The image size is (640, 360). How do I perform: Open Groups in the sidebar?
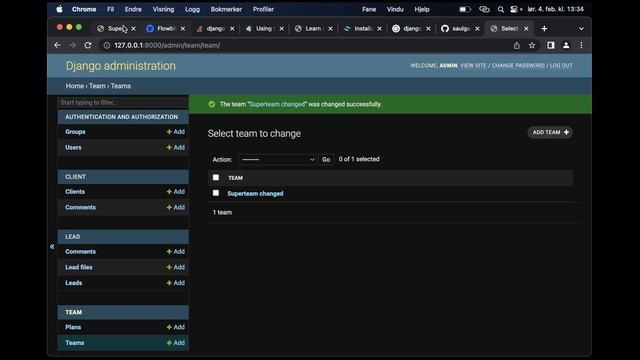[75, 132]
